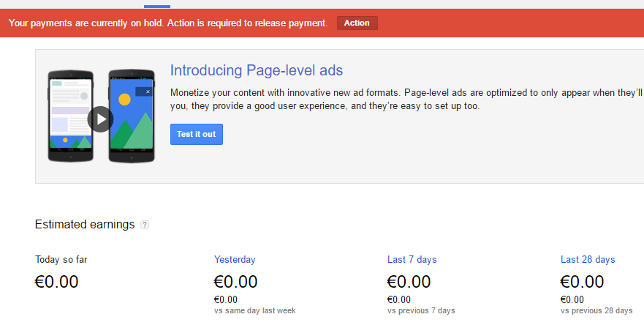Screen dimensions: 644x336
Task: Click the vs previous 7 days text
Action: point(421,310)
